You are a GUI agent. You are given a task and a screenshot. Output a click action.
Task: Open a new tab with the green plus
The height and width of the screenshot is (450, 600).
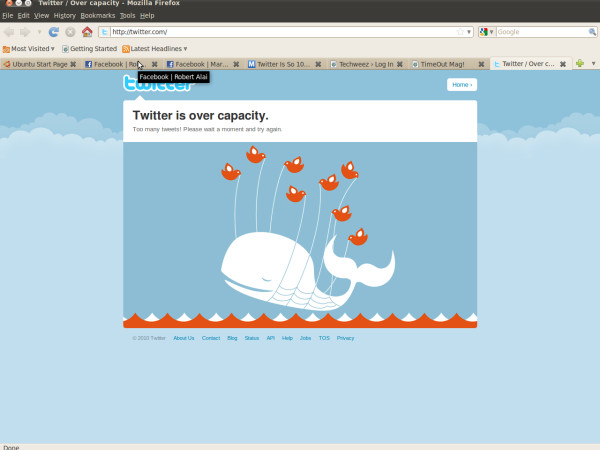click(580, 64)
